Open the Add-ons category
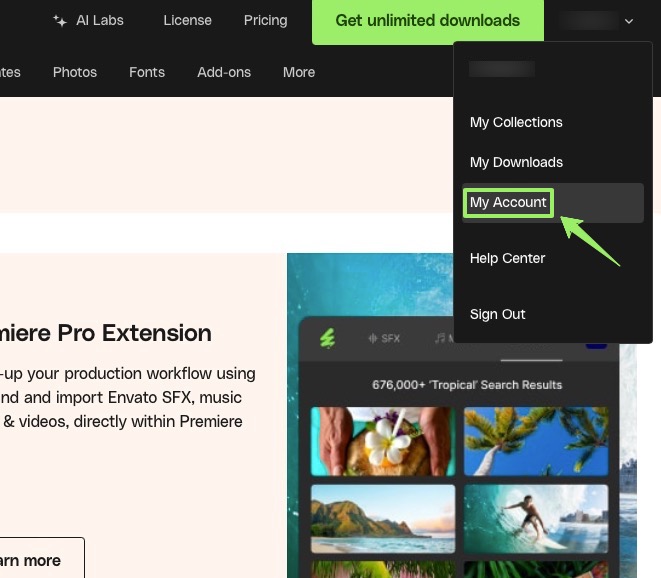The image size is (661, 578). coord(224,72)
